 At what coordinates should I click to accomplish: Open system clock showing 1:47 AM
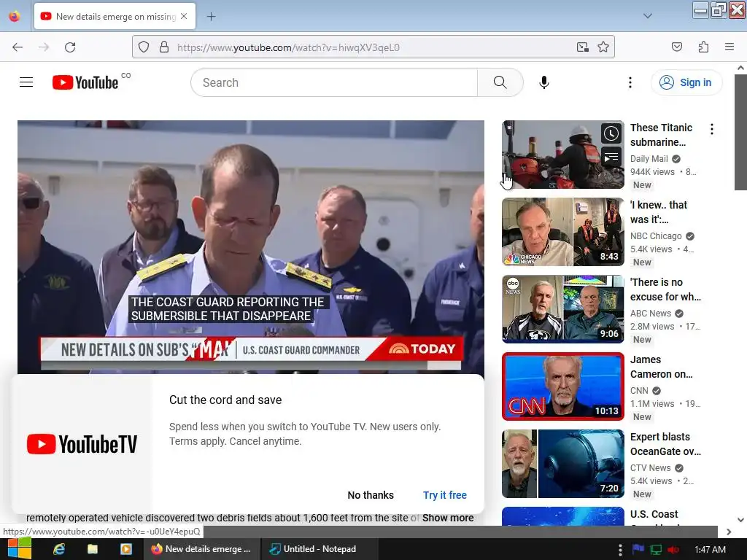(x=710, y=550)
